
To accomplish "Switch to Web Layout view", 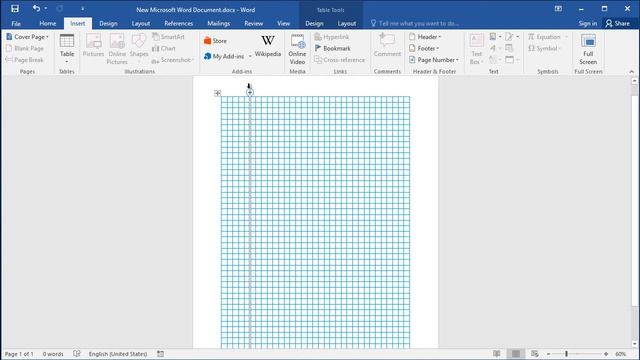I will point(535,354).
